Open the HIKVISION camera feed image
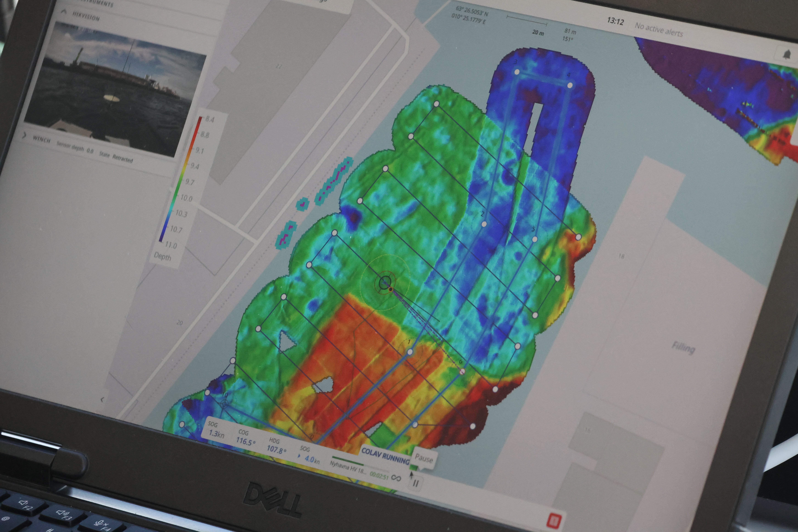The width and height of the screenshot is (798, 532). [x=115, y=90]
